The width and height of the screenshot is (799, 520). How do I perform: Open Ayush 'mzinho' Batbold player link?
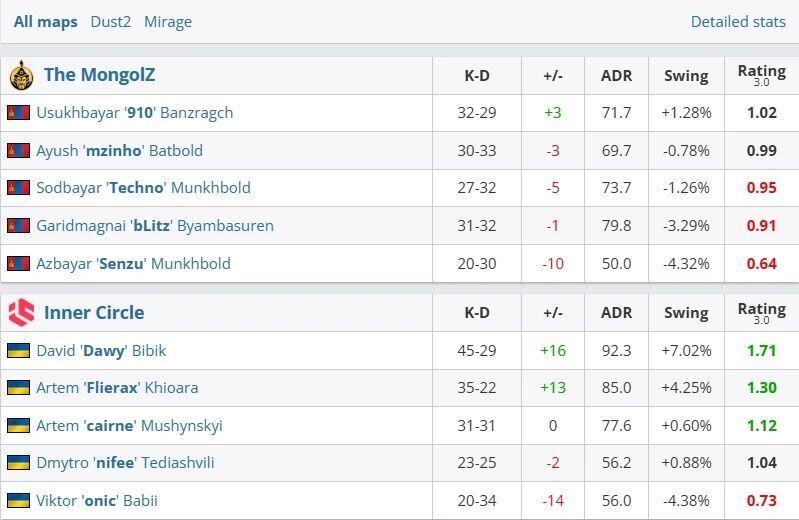(119, 150)
